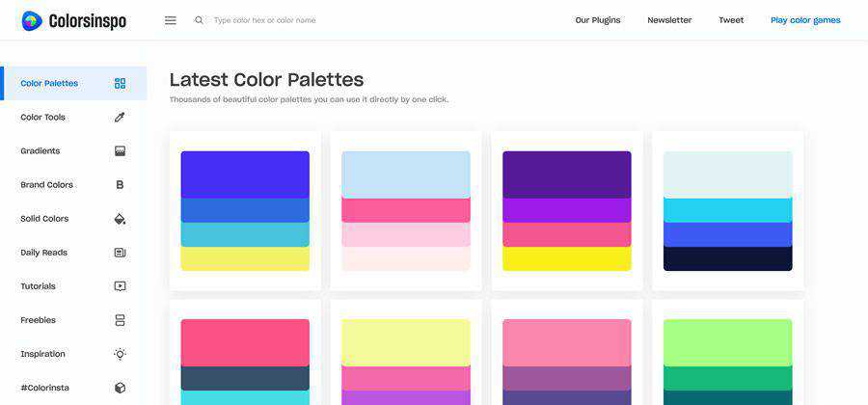The width and height of the screenshot is (868, 405).
Task: Click the Daily Reads newspaper icon
Action: coord(120,253)
